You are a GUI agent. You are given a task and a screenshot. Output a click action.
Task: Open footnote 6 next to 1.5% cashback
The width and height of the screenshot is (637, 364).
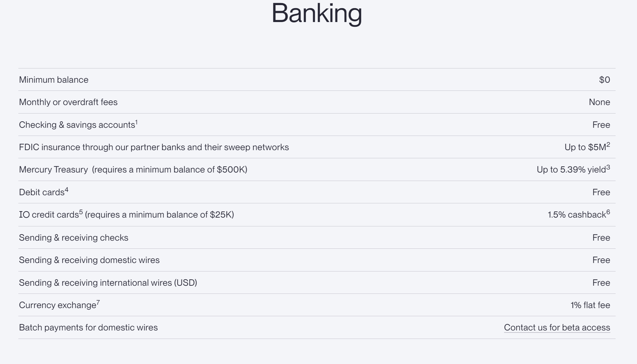[x=608, y=212]
